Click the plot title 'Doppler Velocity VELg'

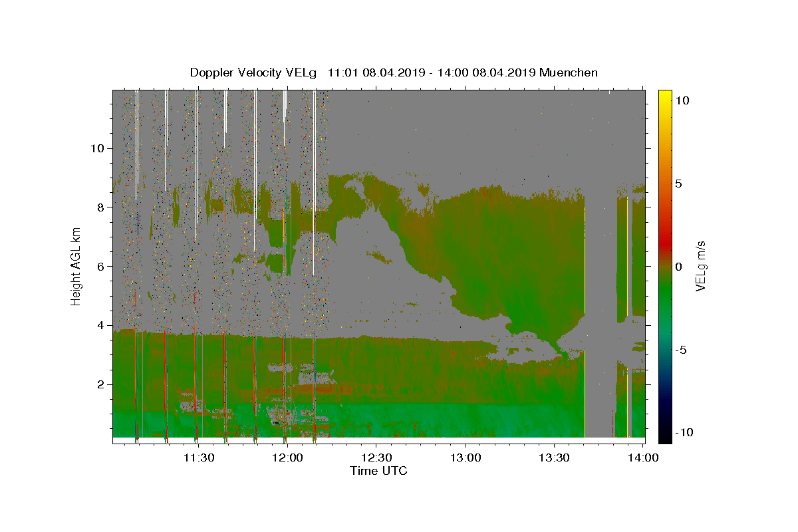point(253,73)
